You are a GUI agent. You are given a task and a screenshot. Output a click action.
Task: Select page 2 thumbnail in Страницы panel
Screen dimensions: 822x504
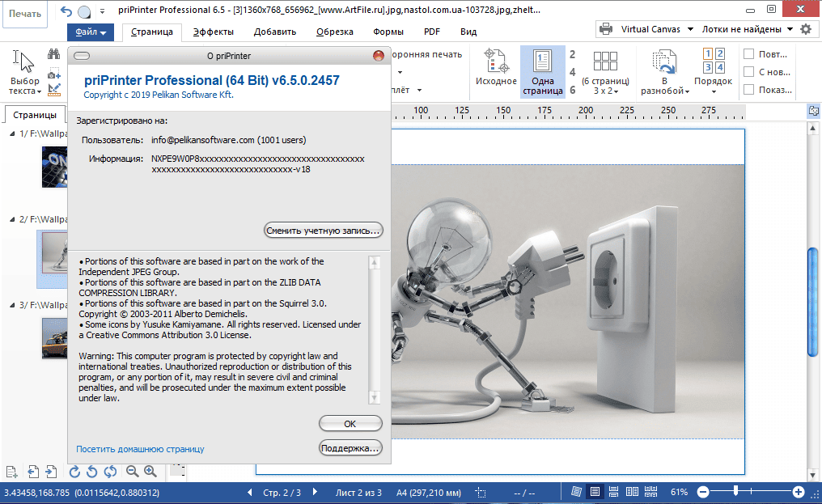54,253
